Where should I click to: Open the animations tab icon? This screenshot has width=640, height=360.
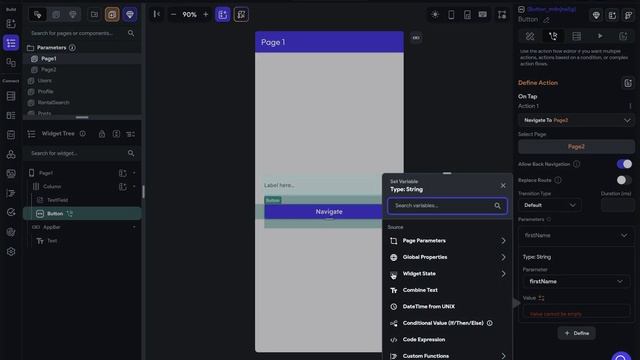(600, 36)
